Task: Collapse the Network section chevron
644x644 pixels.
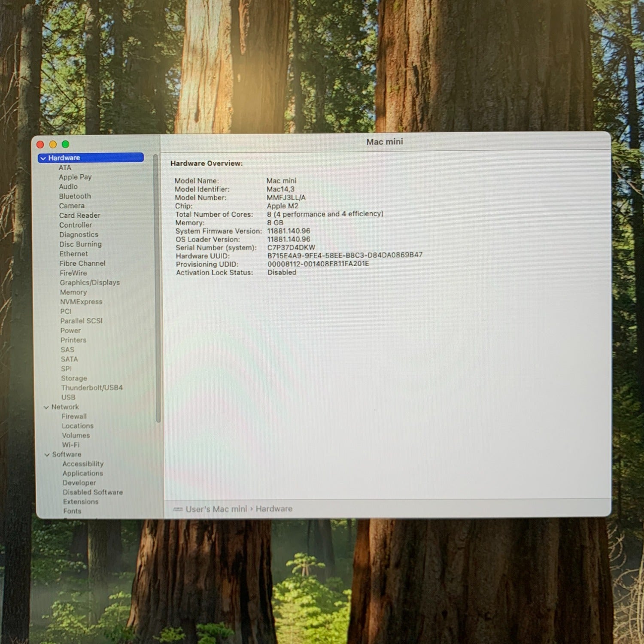Action: 46,407
